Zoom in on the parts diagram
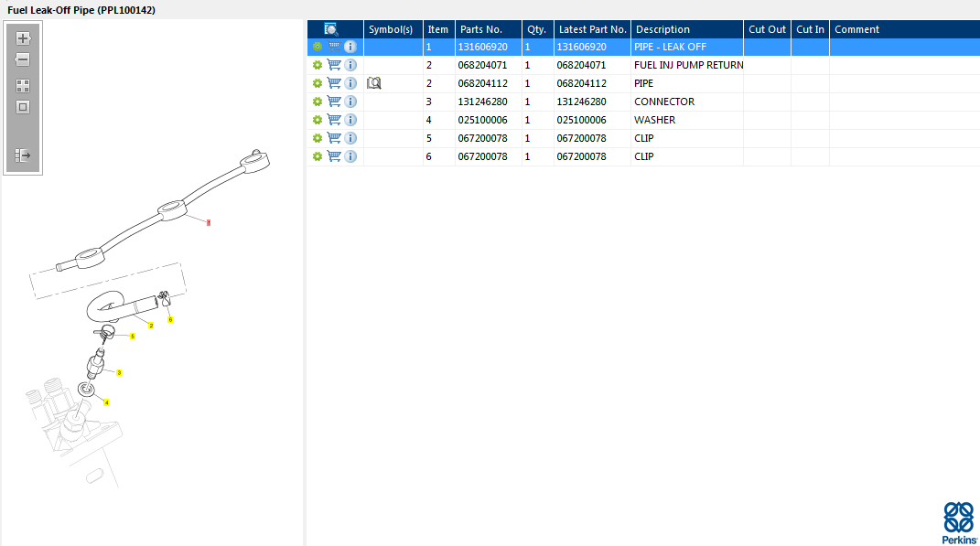Screen dimensions: 980x546 point(23,38)
